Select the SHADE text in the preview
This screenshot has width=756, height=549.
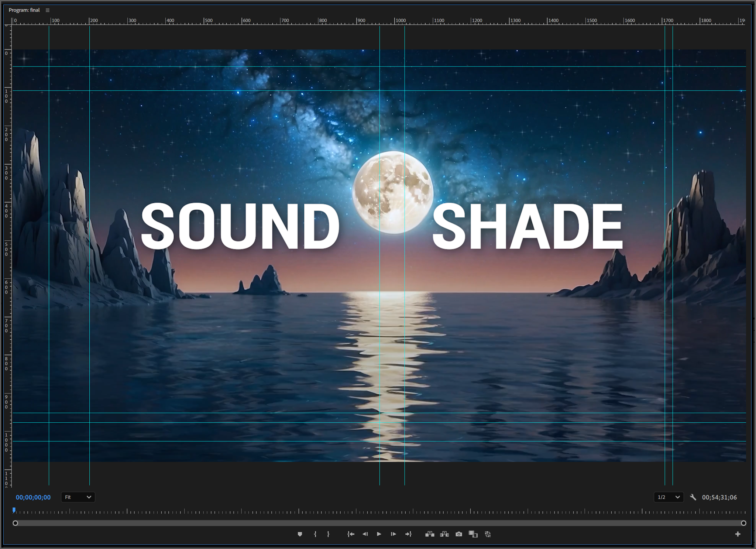click(528, 226)
